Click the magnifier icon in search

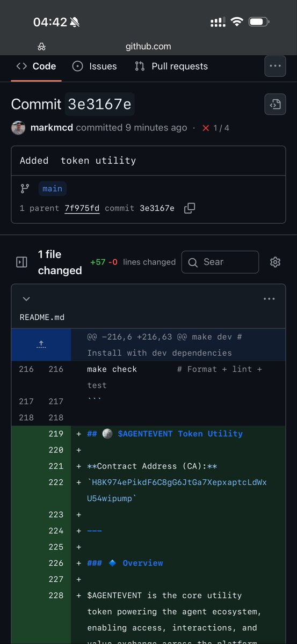pos(193,262)
